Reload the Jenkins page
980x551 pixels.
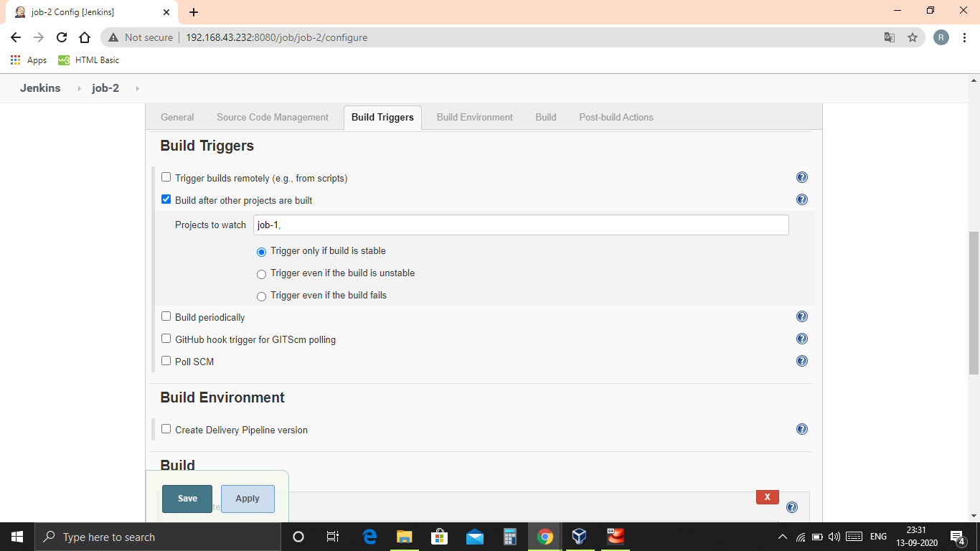point(62,37)
